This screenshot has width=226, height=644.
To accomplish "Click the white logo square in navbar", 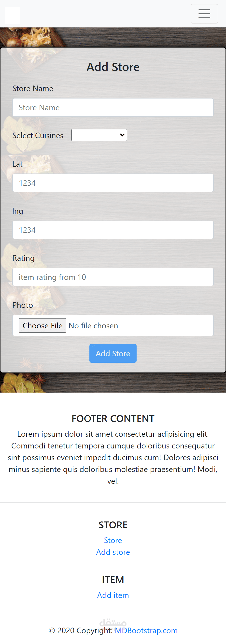I will coord(13,15).
